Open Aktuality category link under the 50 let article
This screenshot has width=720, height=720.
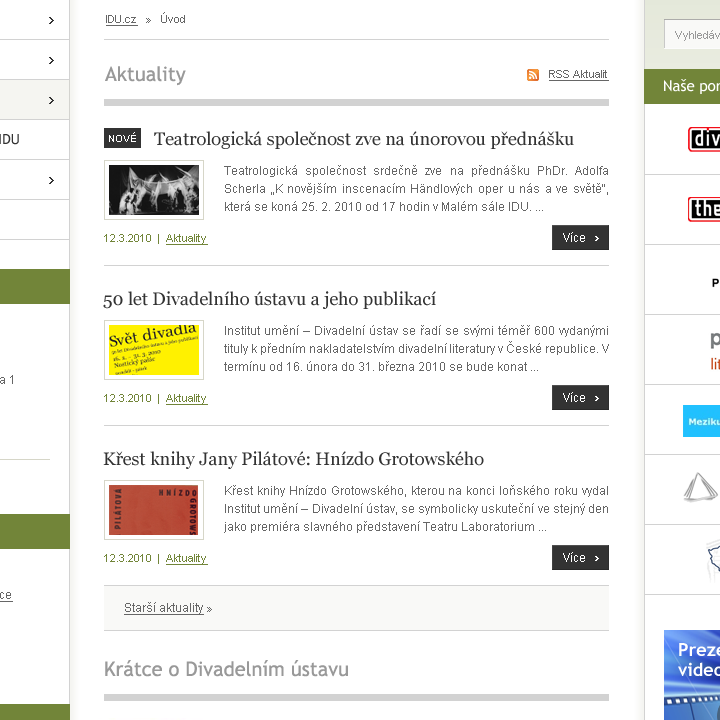pyautogui.click(x=186, y=398)
